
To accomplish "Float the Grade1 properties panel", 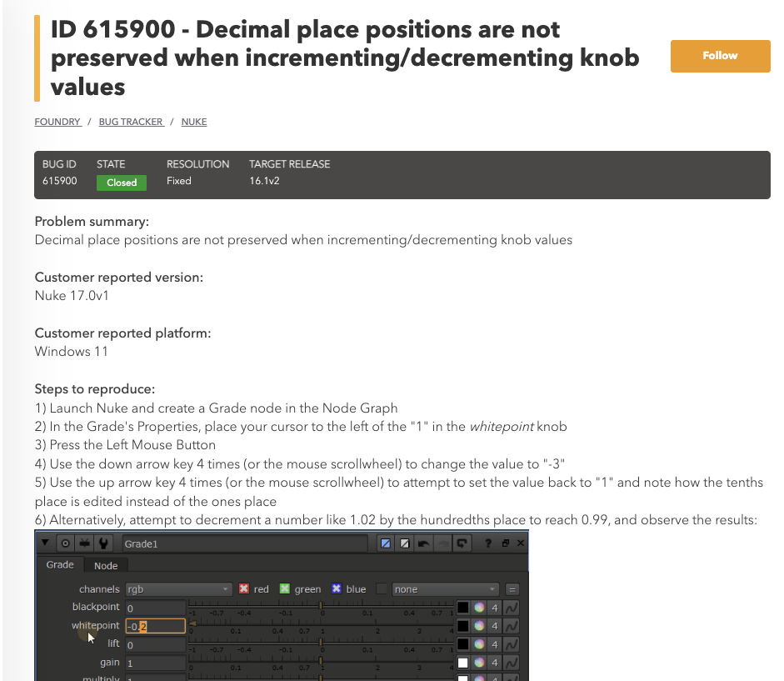I will pyautogui.click(x=505, y=543).
